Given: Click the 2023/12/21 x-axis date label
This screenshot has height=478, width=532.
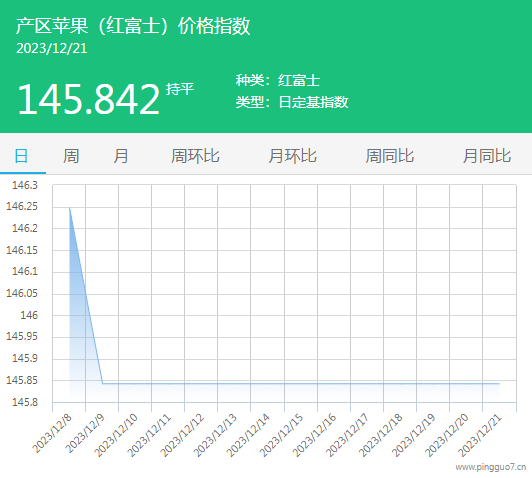Looking at the screenshot, I should pos(480,435).
